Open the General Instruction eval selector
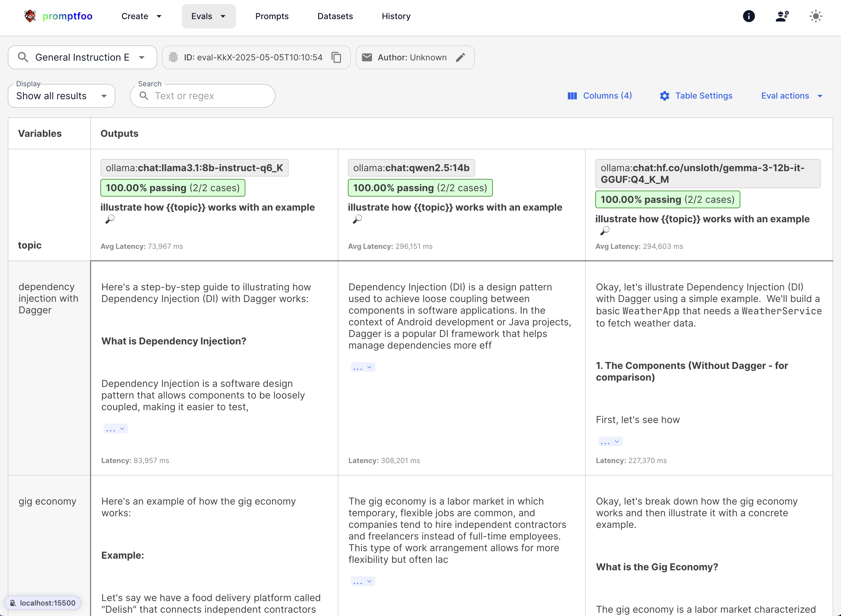 tap(82, 57)
